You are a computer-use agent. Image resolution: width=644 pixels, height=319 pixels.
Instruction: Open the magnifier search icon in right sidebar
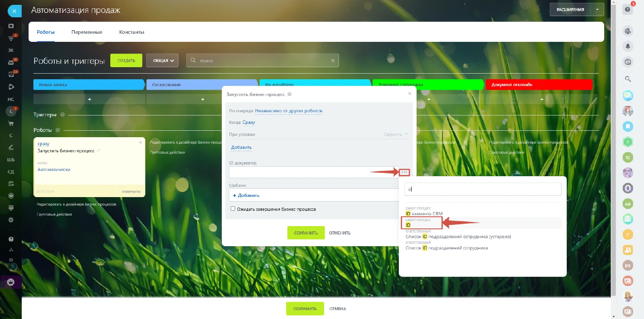click(x=627, y=79)
